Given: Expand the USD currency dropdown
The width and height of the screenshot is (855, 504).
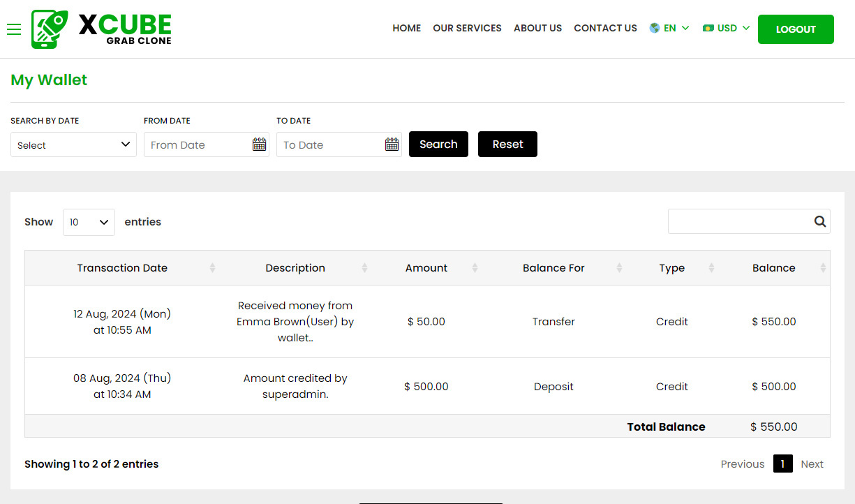Looking at the screenshot, I should click(x=726, y=28).
